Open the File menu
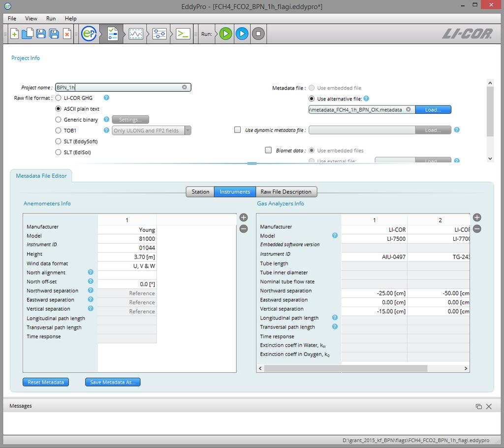 click(x=12, y=18)
